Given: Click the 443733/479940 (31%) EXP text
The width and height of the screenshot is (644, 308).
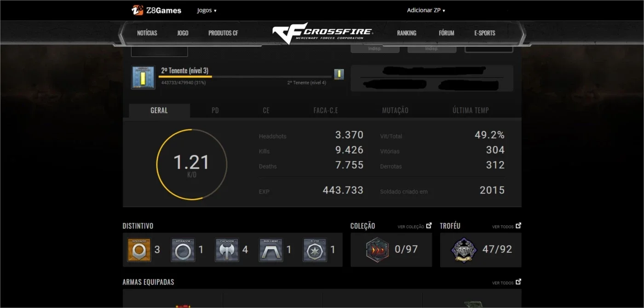Looking at the screenshot, I should coord(184,83).
